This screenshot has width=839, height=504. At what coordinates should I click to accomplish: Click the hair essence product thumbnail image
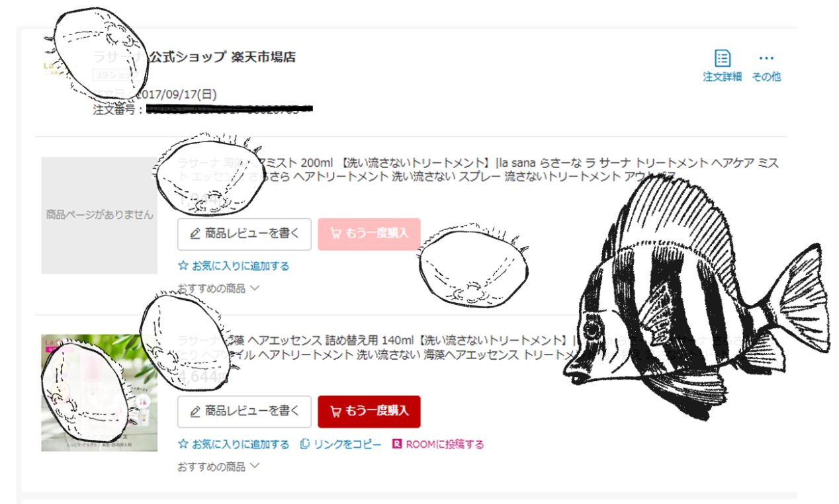(x=99, y=393)
